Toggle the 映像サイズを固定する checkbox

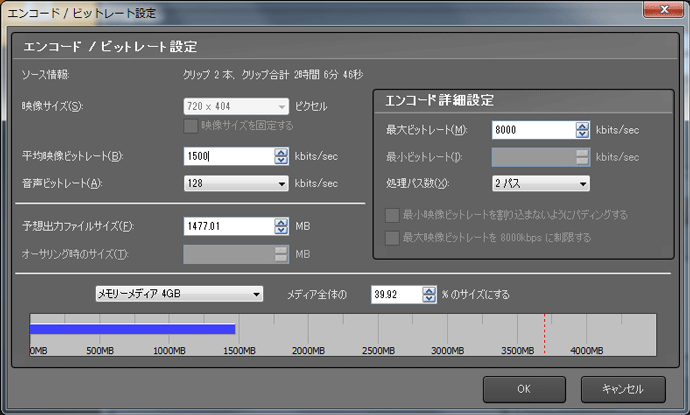(192, 126)
